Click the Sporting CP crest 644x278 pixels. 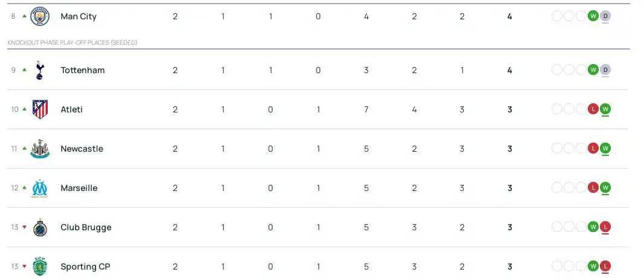(40, 266)
